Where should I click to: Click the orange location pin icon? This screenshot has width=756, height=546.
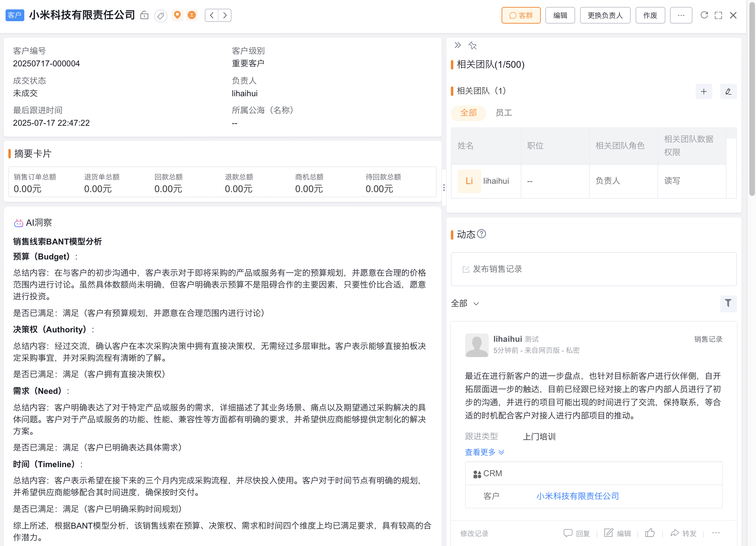coord(177,15)
